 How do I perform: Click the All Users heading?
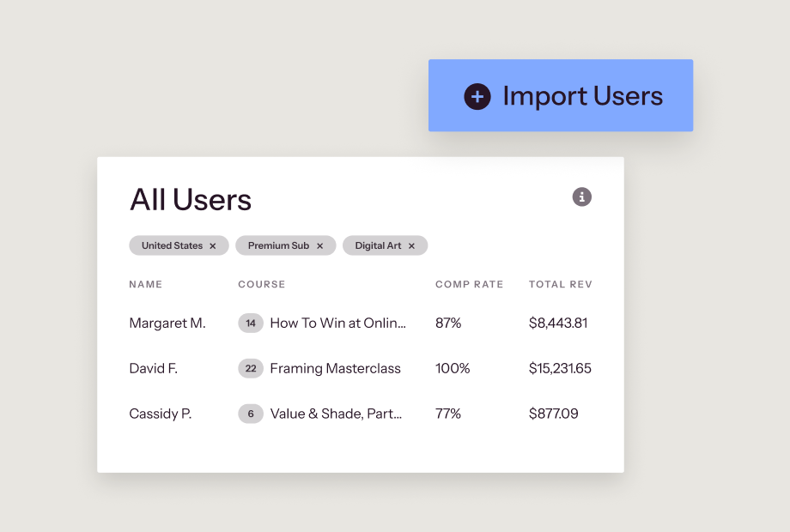pos(191,200)
